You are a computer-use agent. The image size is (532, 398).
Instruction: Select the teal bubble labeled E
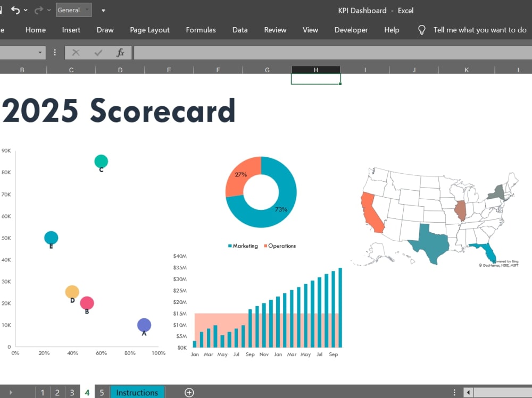(x=51, y=238)
